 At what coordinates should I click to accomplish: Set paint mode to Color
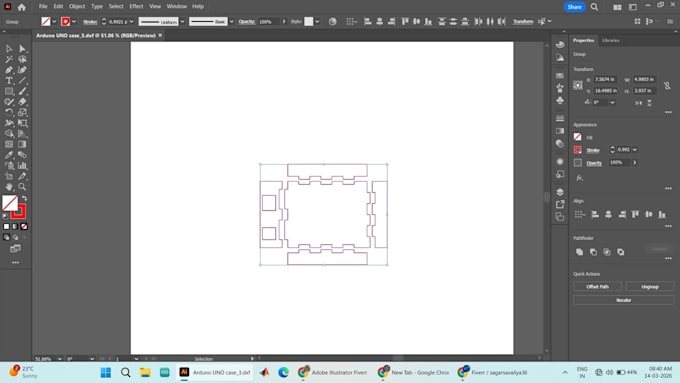(x=6, y=226)
